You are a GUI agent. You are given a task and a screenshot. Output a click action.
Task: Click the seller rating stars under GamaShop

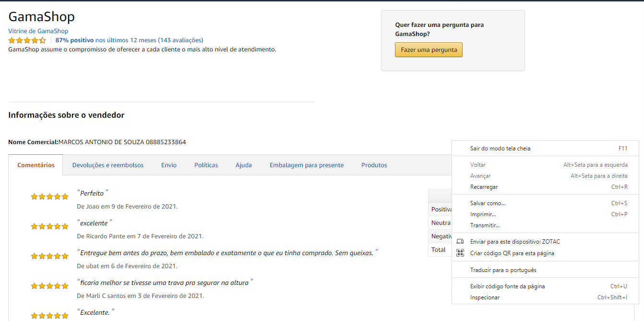27,40
